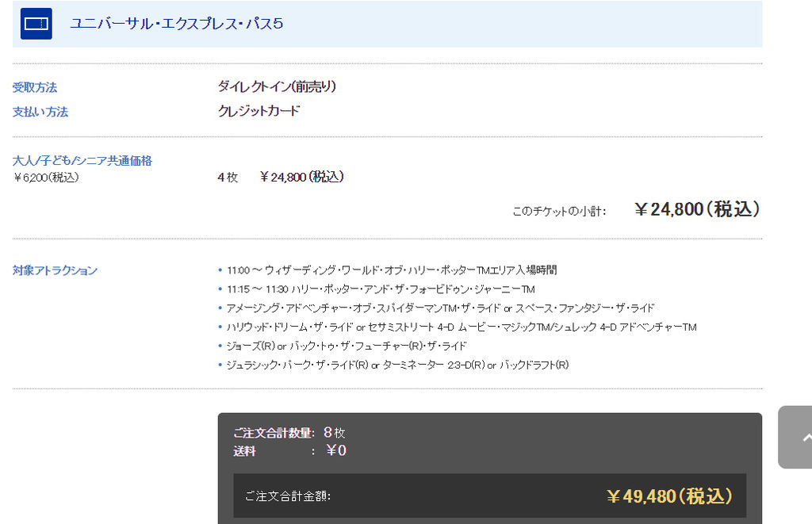The width and height of the screenshot is (812, 524).
Task: Click the ご注文合計数量 8 枚 line
Action: click(289, 432)
